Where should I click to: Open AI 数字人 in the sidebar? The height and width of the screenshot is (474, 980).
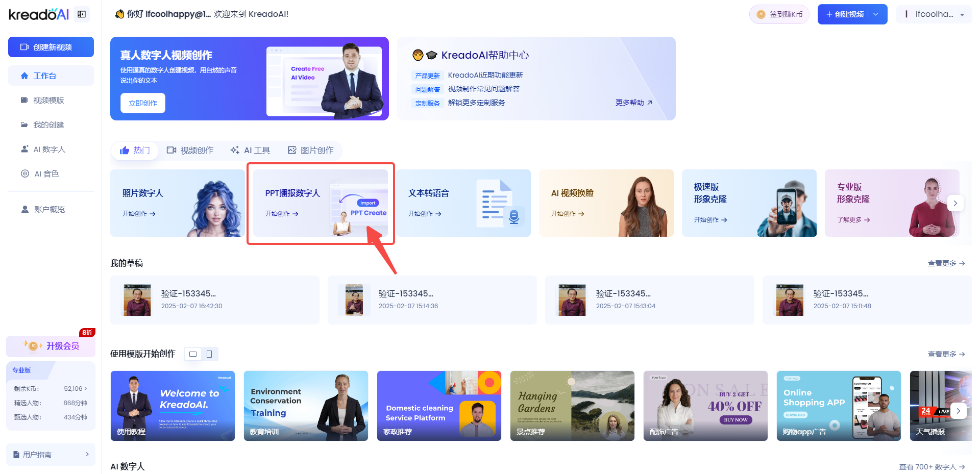(49, 149)
